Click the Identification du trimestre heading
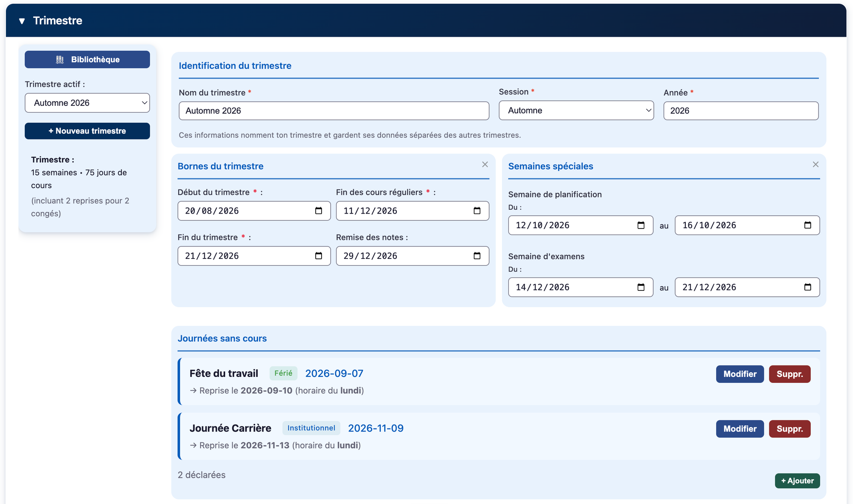This screenshot has width=853, height=504. (235, 66)
